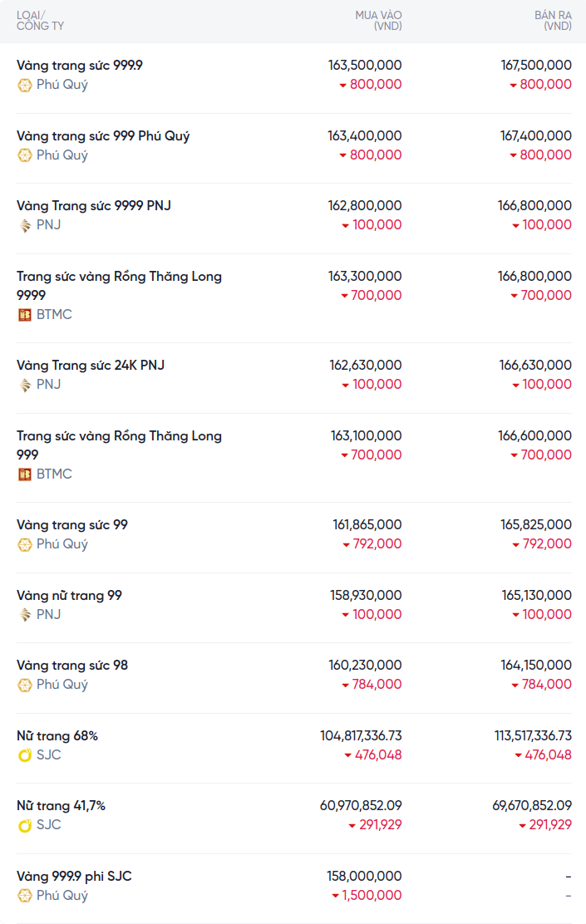Image resolution: width=586 pixels, height=924 pixels.
Task: Click BTMC logo under Rồng Thăng Long 9999
Action: 25,315
